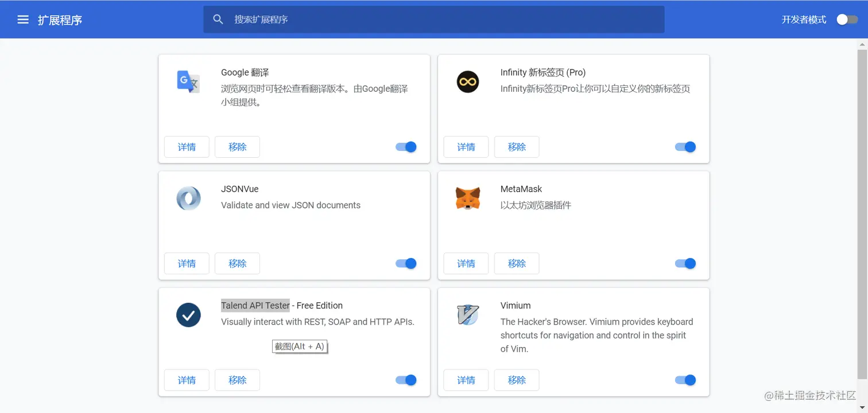Switch off the Vimium extension
Image resolution: width=868 pixels, height=413 pixels.
685,380
